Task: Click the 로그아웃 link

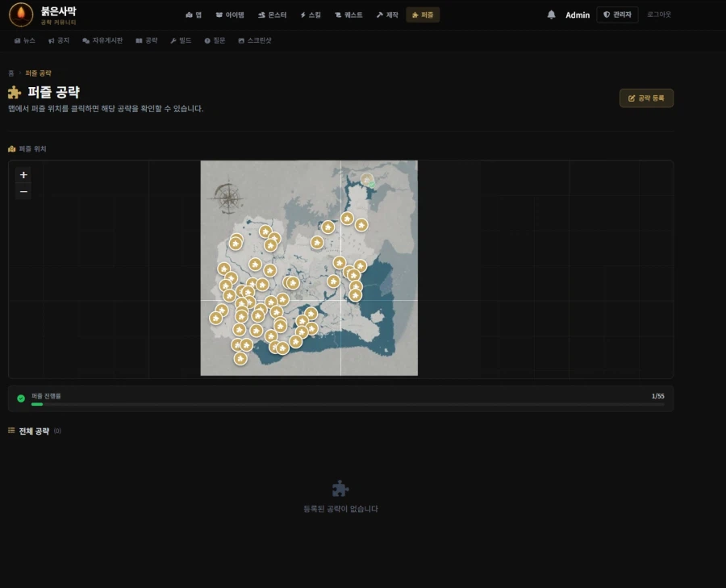Action: coord(659,15)
